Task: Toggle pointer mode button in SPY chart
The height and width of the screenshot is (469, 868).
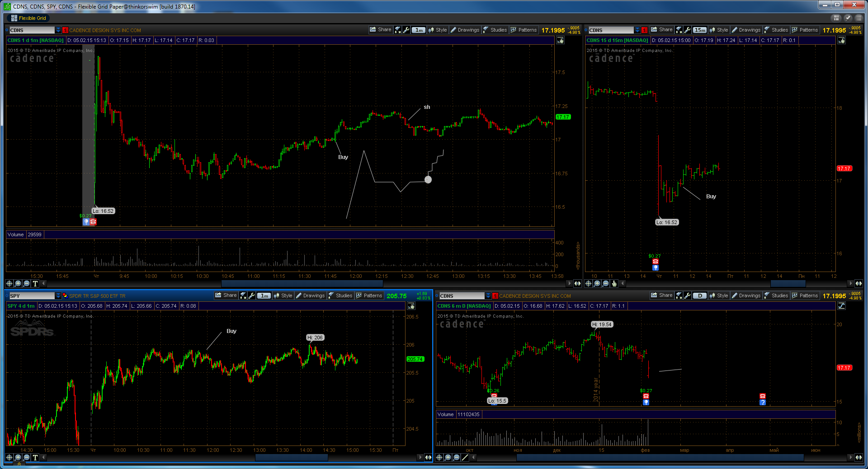Action: click(x=411, y=306)
